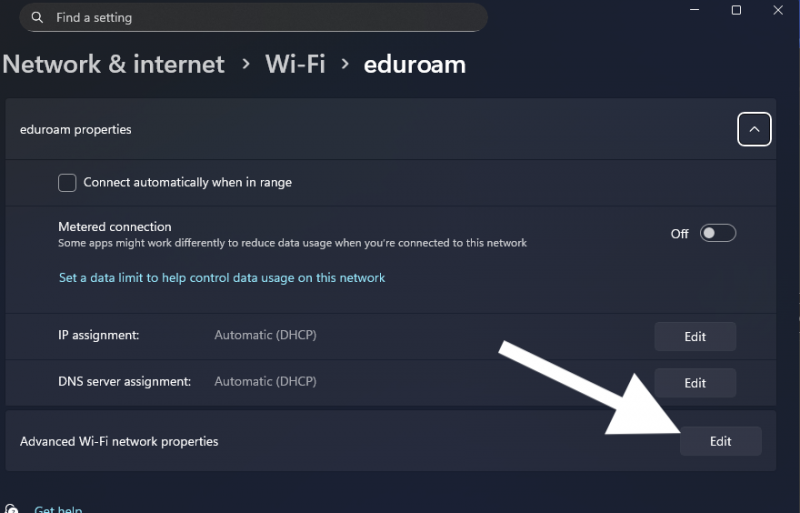
Task: Turn on the Metered connection toggle
Action: click(x=718, y=233)
